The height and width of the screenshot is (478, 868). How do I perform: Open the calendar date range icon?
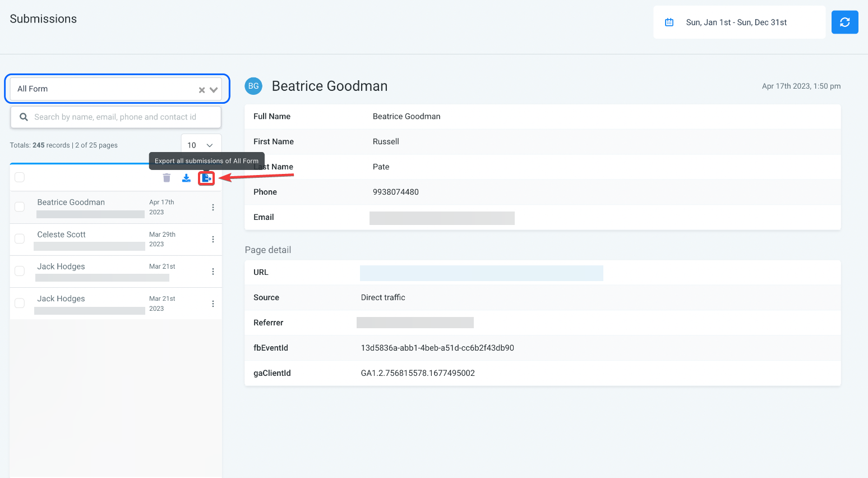point(669,22)
